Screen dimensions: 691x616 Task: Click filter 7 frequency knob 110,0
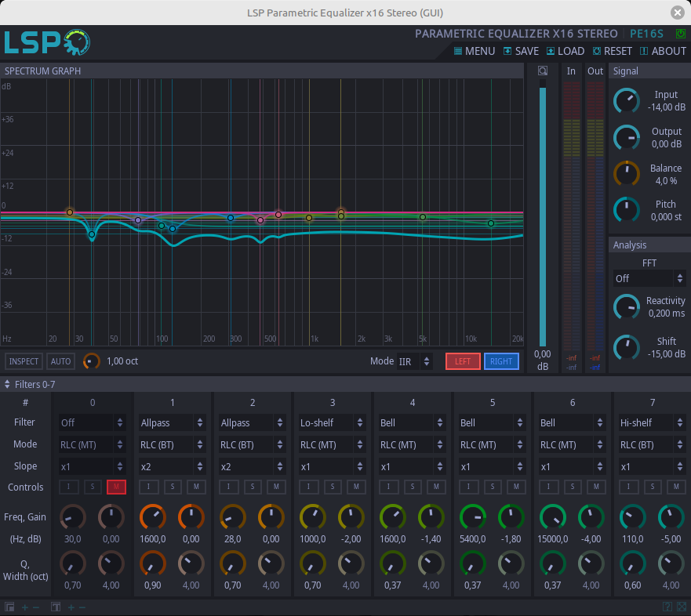[x=633, y=517]
